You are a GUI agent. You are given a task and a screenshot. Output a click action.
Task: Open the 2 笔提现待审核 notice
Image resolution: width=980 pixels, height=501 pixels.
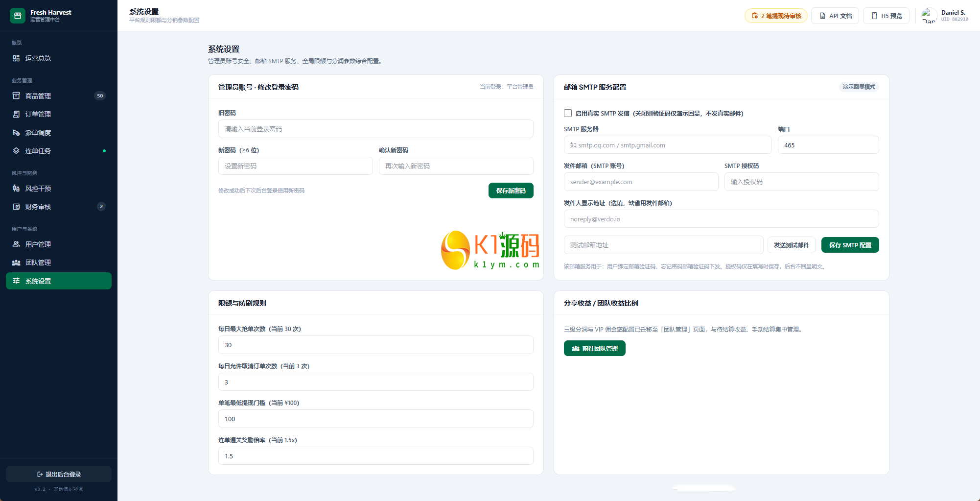coord(776,16)
